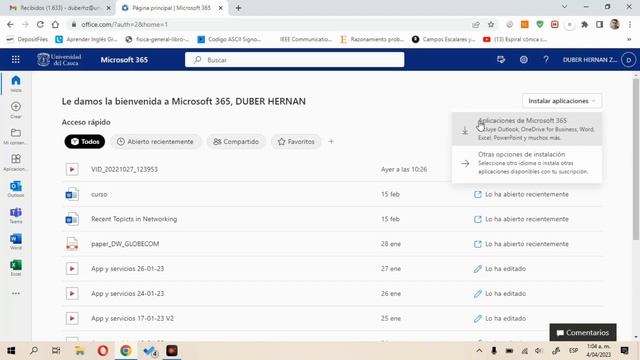Add a new filter with plus icon
Viewport: 640px width, 360px height.
331,141
